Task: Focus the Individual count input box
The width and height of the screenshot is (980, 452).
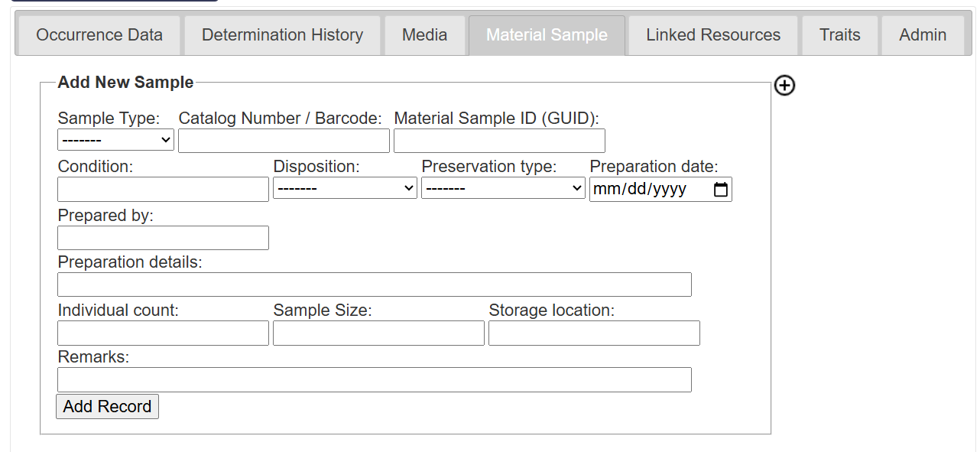Action: point(163,333)
